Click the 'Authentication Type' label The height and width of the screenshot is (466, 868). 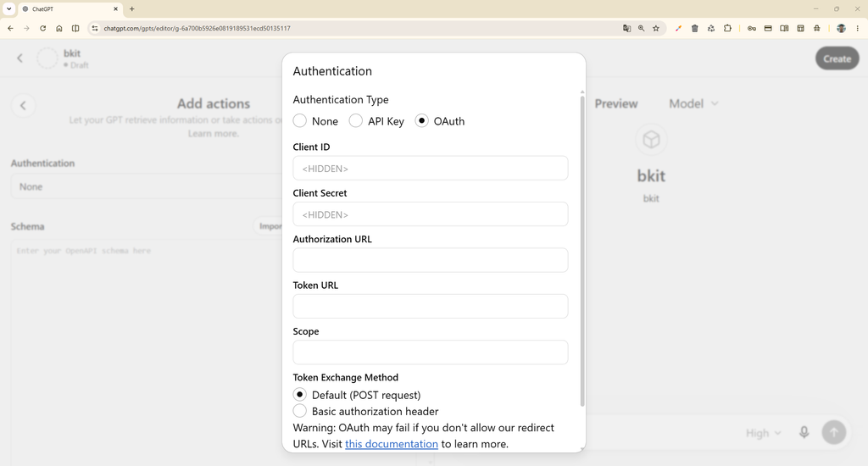point(341,100)
